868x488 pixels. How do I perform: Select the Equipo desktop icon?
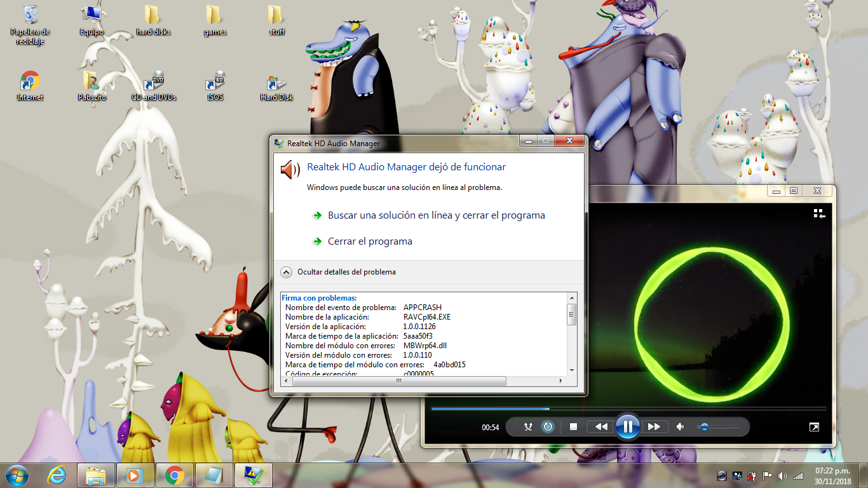92,21
